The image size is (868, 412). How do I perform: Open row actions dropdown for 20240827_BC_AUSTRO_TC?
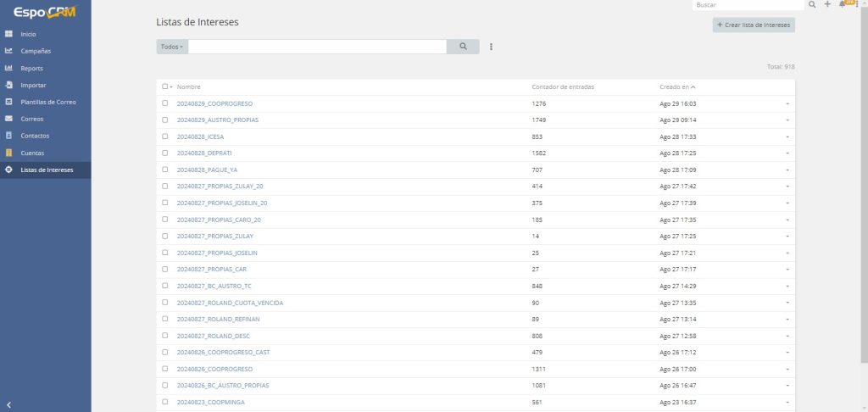click(787, 287)
